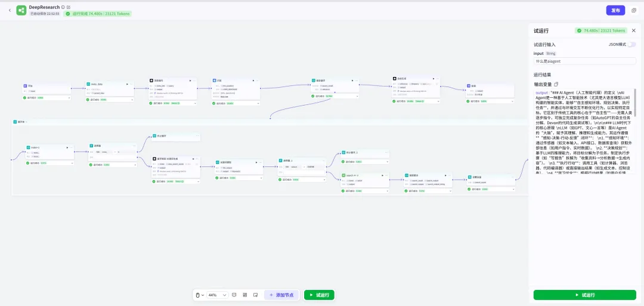The image size is (644, 306).
Task: Expand the 问答 node run result
Action: [x=258, y=103]
